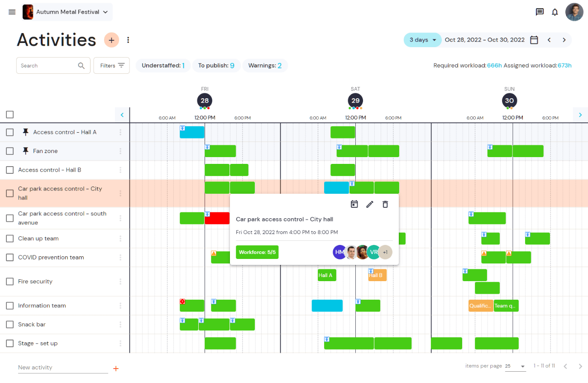Click the Oct 28, 2022 - Oct 30, 2022 range

coord(484,40)
